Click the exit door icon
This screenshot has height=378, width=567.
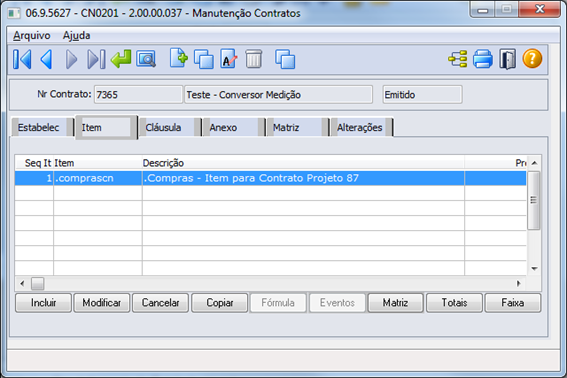point(508,59)
